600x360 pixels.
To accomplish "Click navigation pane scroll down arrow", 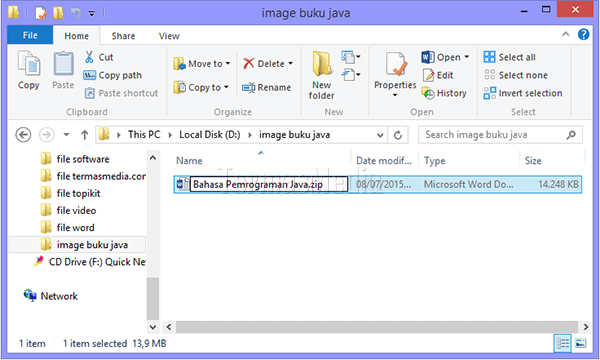I will click(153, 327).
